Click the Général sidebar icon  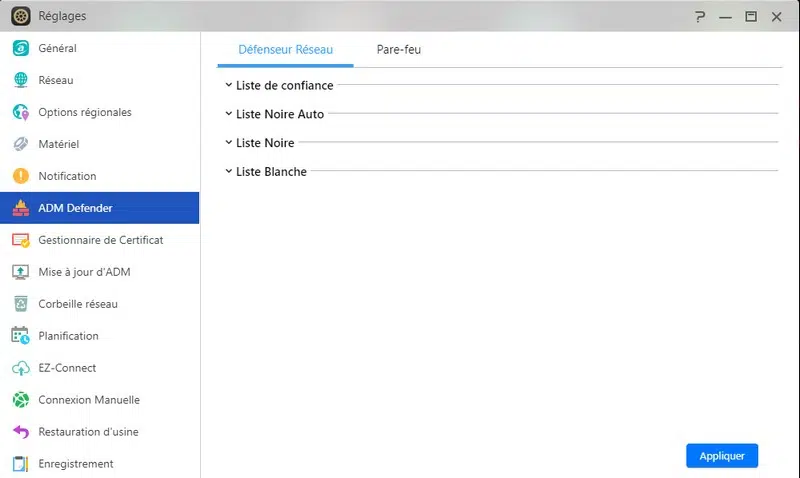(20, 48)
